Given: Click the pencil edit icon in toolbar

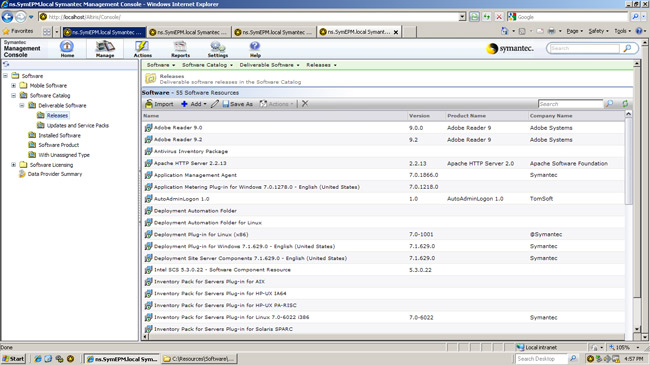Looking at the screenshot, I should point(214,104).
